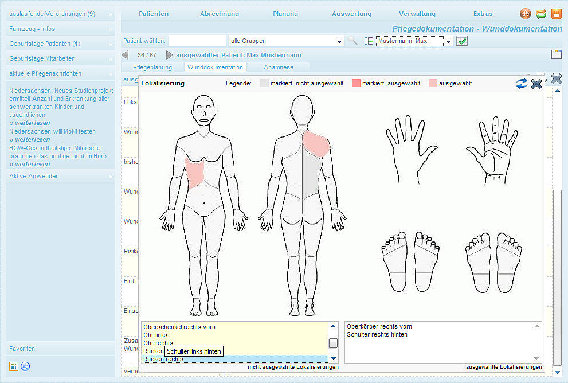The width and height of the screenshot is (568, 383).
Task: Go to next patient with right arrow
Action: point(169,55)
